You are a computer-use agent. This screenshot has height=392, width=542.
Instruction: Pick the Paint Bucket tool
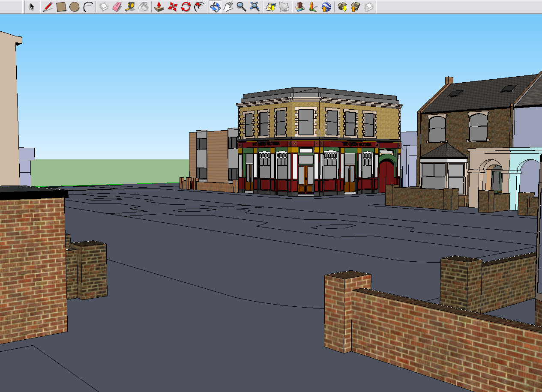point(144,7)
